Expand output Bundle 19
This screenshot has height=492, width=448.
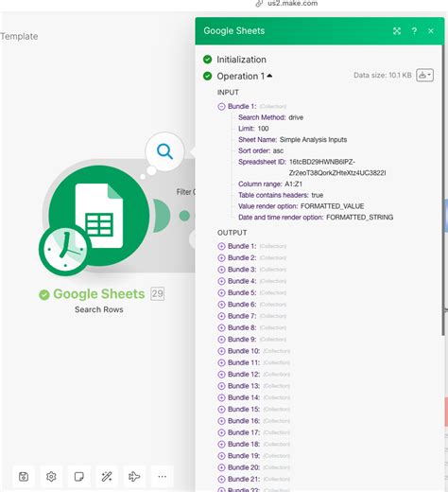[x=221, y=456]
